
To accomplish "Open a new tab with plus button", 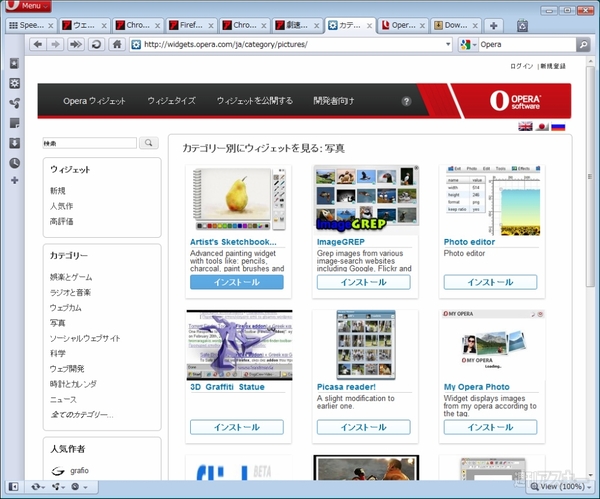I will tap(494, 26).
